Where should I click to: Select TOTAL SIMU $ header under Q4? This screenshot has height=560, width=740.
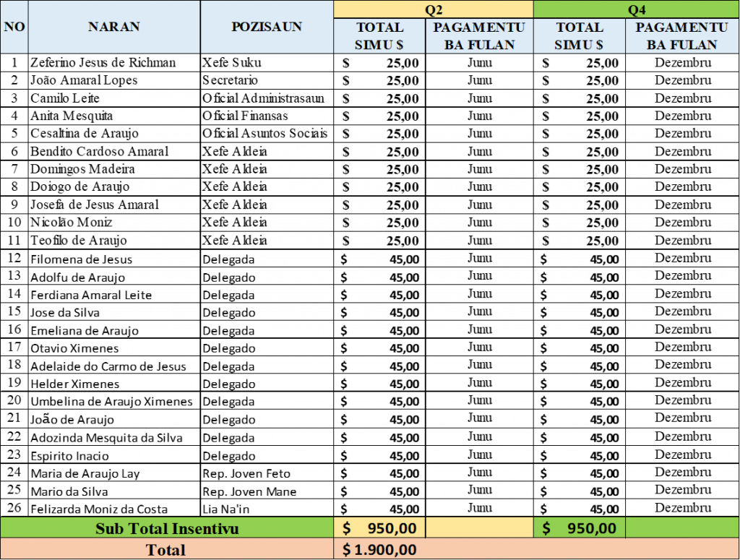coord(579,36)
